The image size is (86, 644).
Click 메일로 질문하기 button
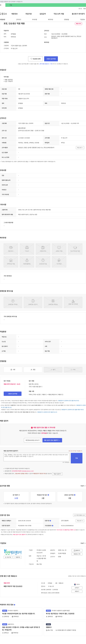point(57,474)
